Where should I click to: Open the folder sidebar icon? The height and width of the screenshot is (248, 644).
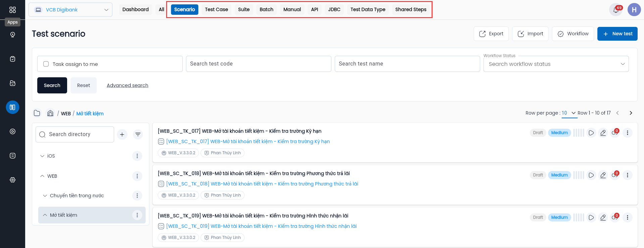point(12,83)
